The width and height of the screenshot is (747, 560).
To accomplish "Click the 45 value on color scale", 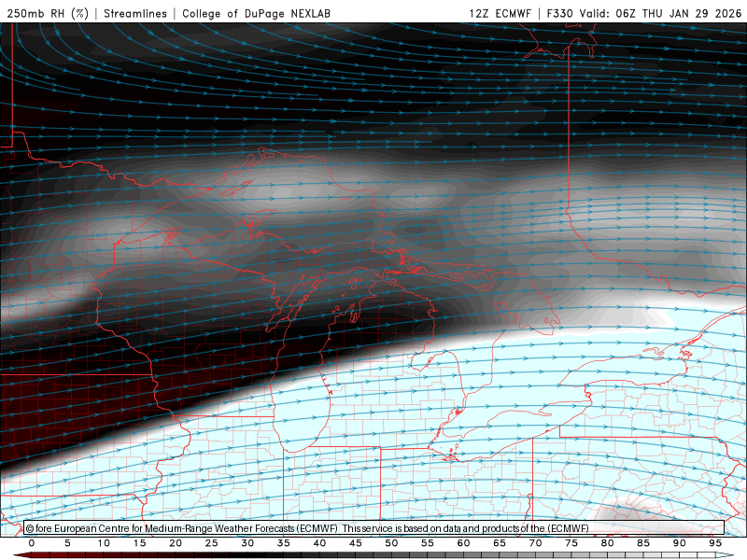I will pos(356,543).
